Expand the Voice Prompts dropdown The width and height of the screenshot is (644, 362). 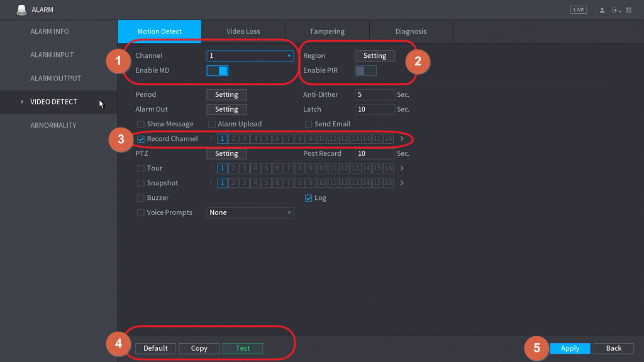pos(250,213)
